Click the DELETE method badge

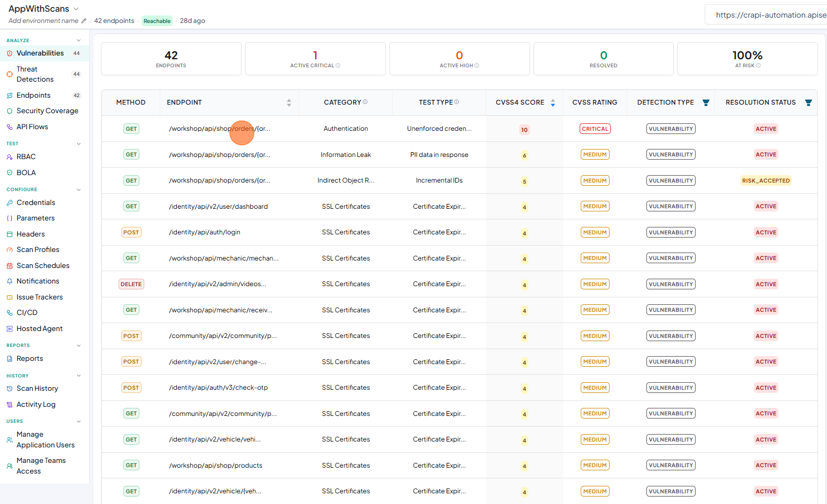coord(131,284)
